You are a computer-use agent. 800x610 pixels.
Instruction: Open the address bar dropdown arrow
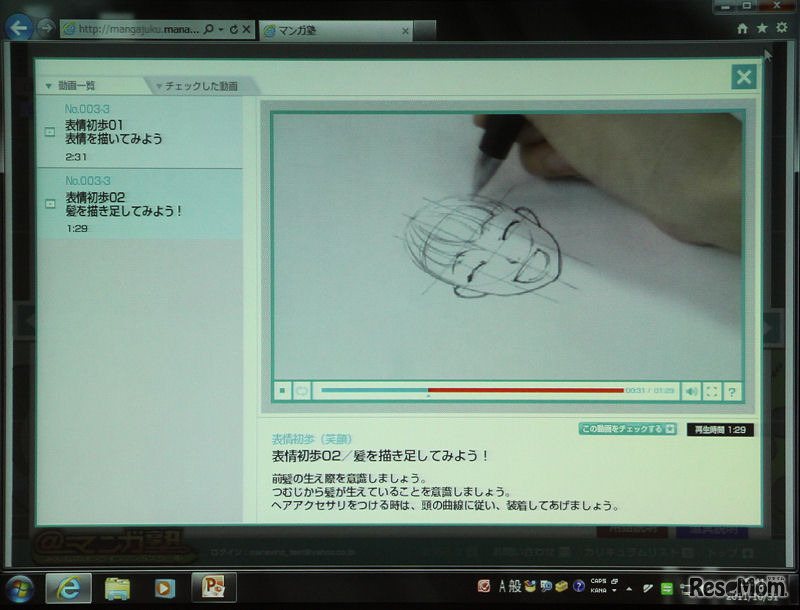tap(221, 30)
